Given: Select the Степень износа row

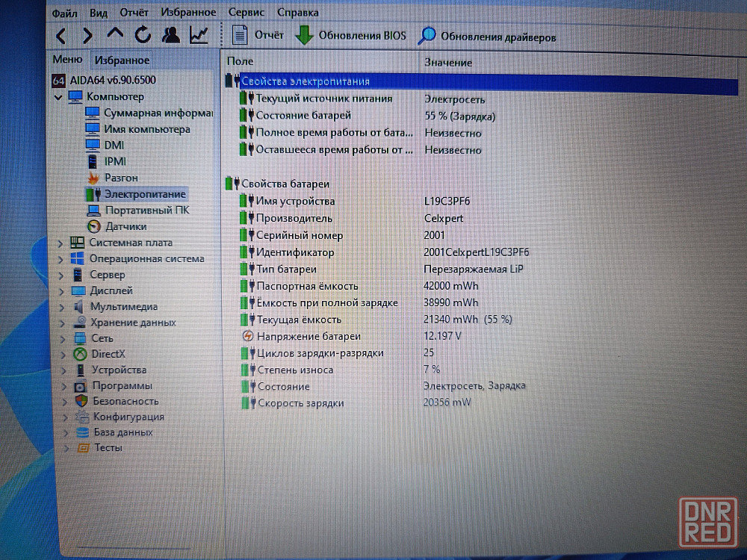Looking at the screenshot, I should click(x=295, y=370).
